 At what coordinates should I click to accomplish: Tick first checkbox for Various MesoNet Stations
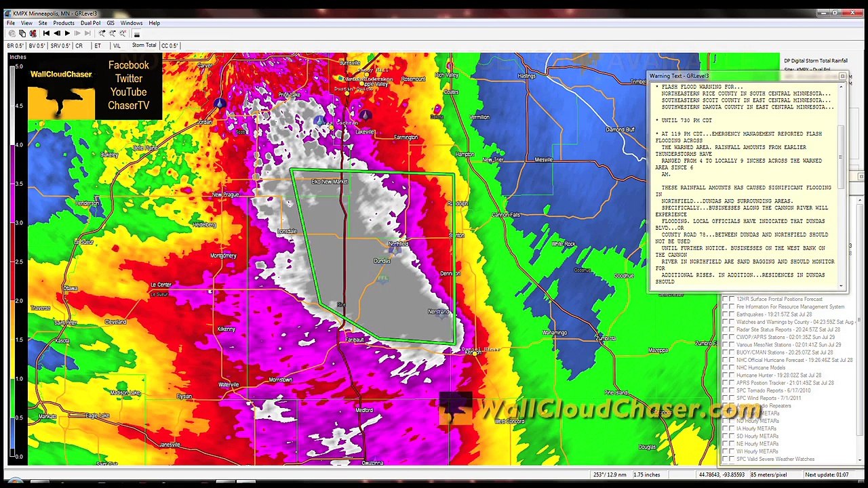pyautogui.click(x=725, y=345)
